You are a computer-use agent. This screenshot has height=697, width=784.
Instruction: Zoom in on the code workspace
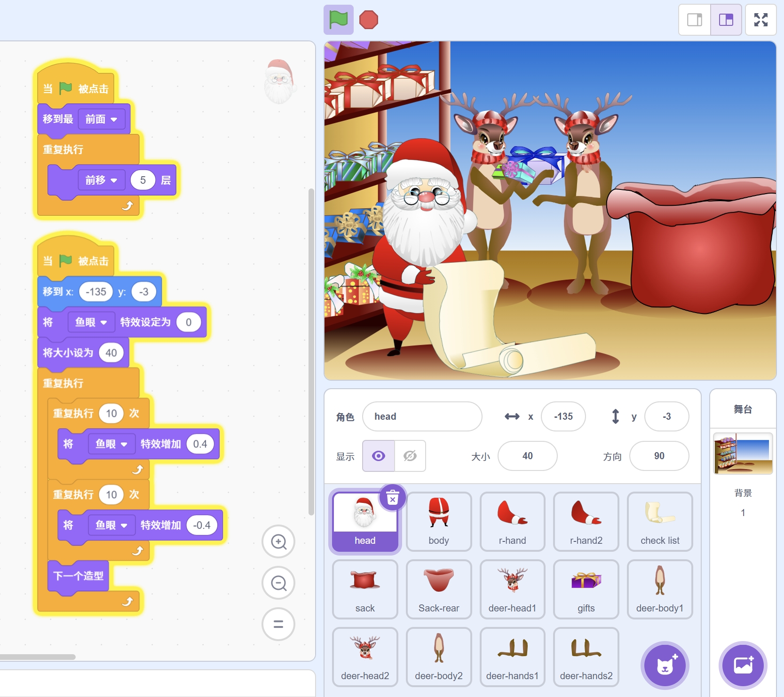(278, 541)
